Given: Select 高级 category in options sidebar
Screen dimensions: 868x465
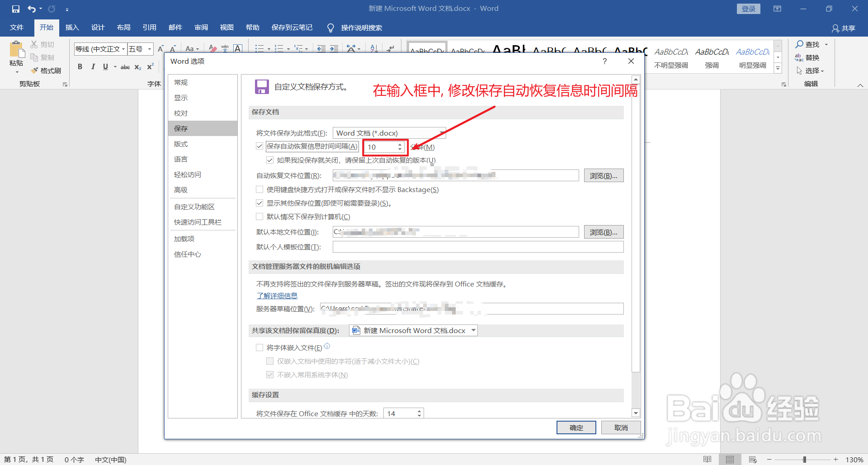Looking at the screenshot, I should pyautogui.click(x=203, y=190).
